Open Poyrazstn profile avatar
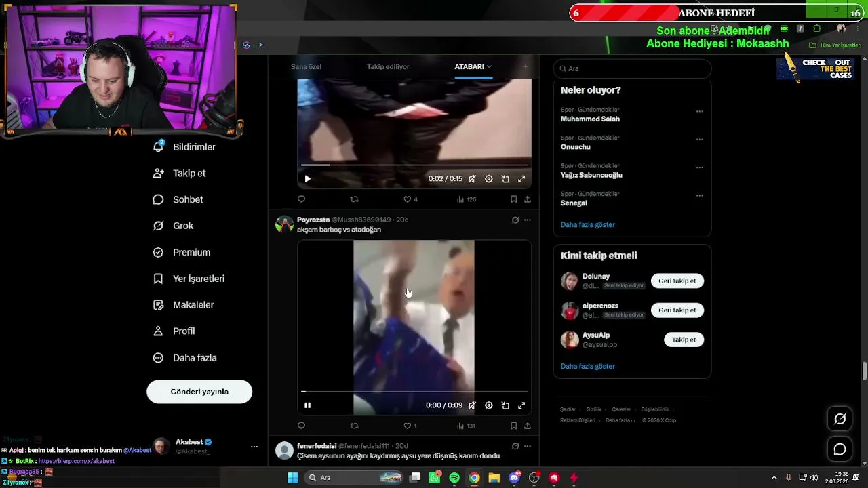 [285, 224]
